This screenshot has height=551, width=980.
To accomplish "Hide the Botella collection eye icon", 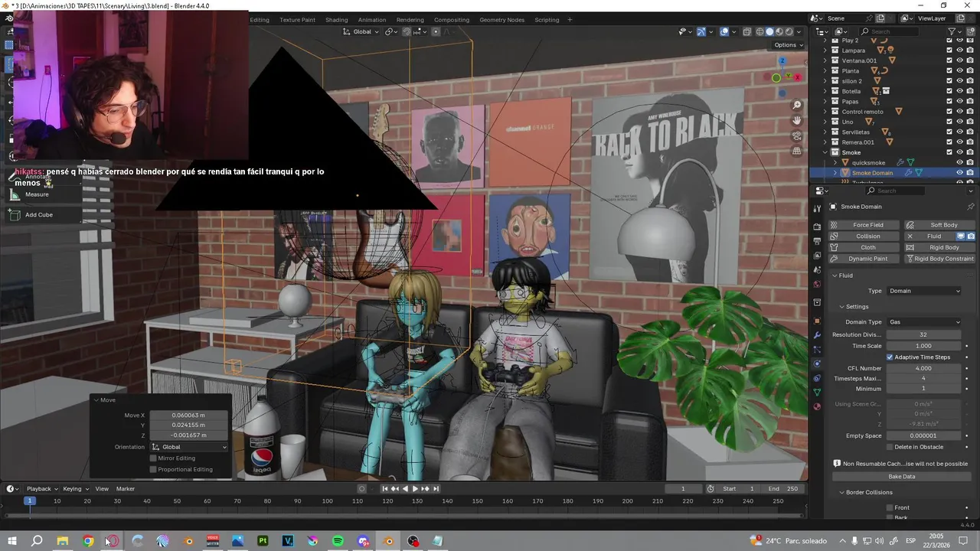I will coord(959,91).
